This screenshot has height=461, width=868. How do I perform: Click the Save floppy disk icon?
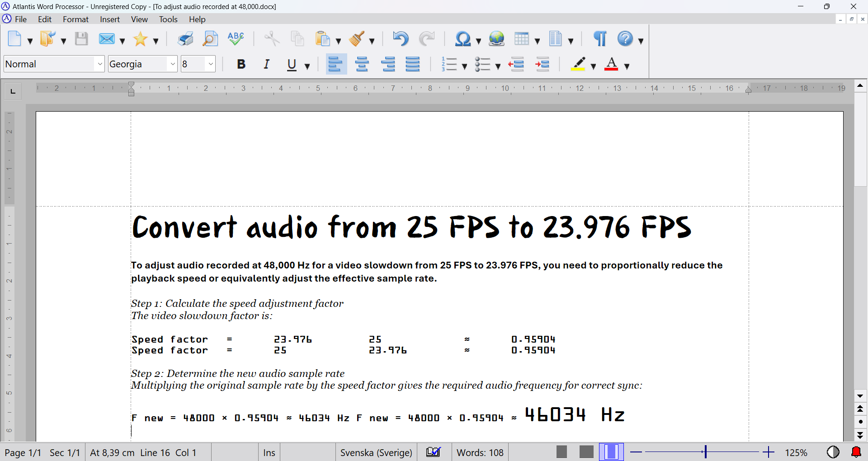(x=81, y=39)
